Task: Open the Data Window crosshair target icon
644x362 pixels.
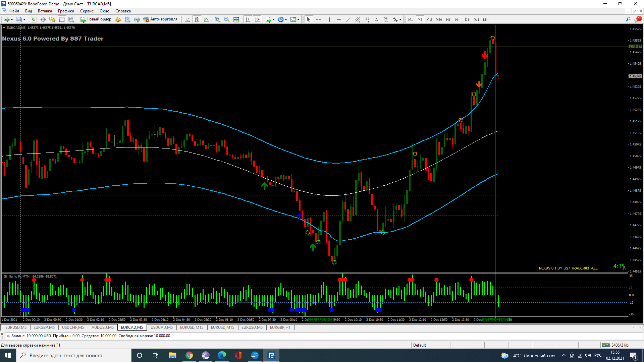Action: pyautogui.click(x=43, y=19)
